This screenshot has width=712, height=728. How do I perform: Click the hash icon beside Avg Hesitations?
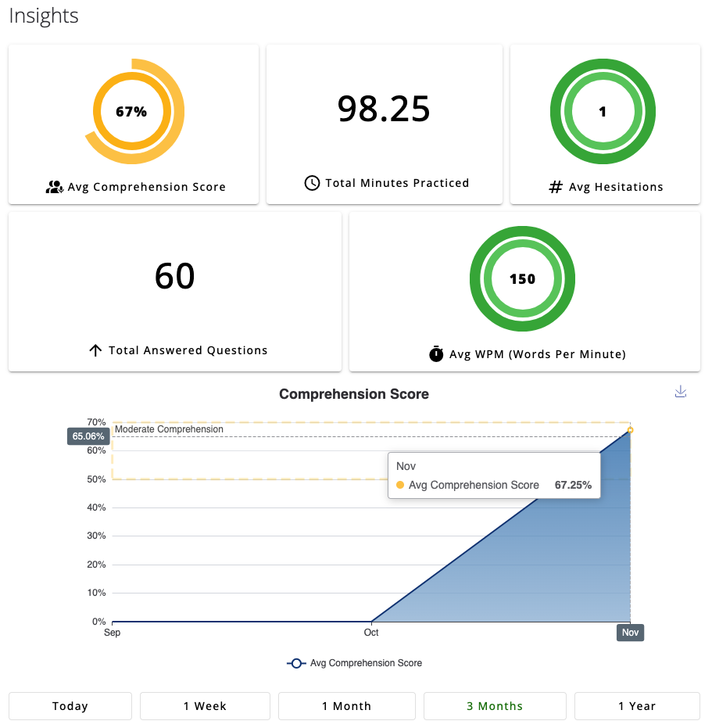click(556, 187)
